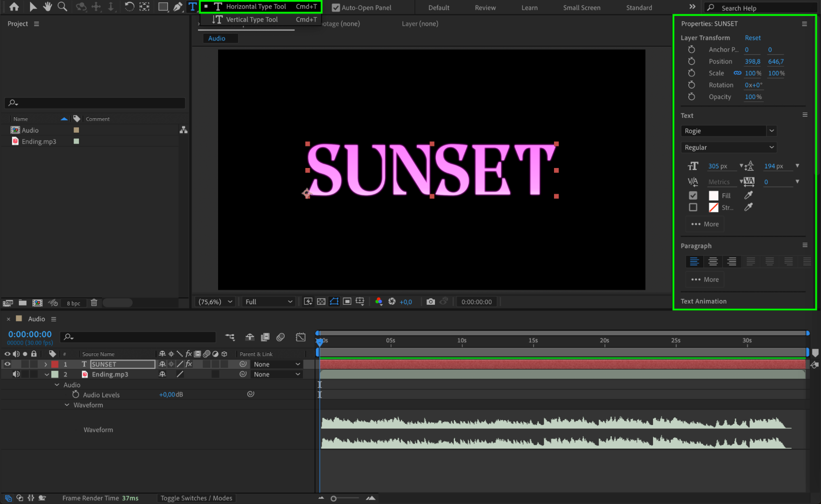The height and width of the screenshot is (504, 821).
Task: Click the Fill color eyedropper
Action: (x=748, y=196)
